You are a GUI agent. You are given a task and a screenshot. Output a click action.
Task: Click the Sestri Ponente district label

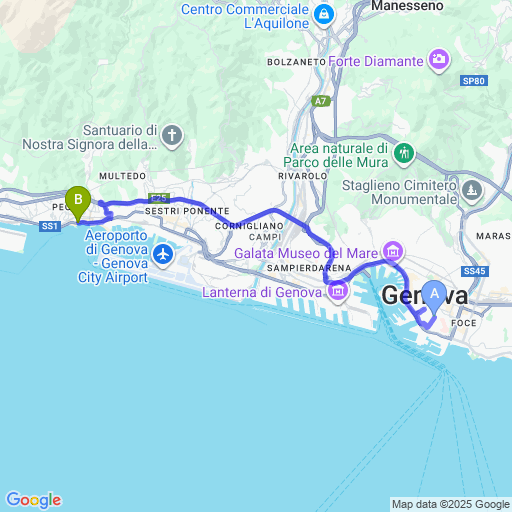click(x=187, y=211)
